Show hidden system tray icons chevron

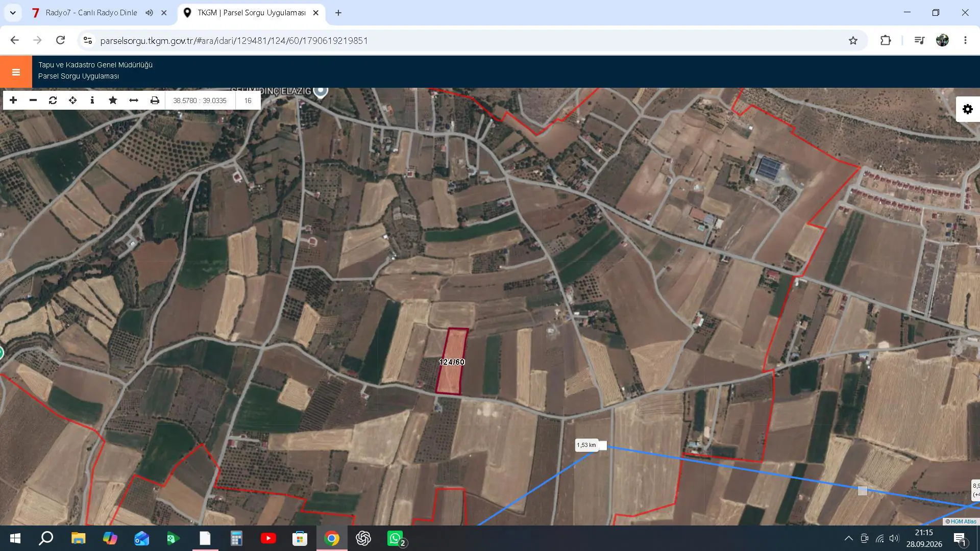[848, 538]
